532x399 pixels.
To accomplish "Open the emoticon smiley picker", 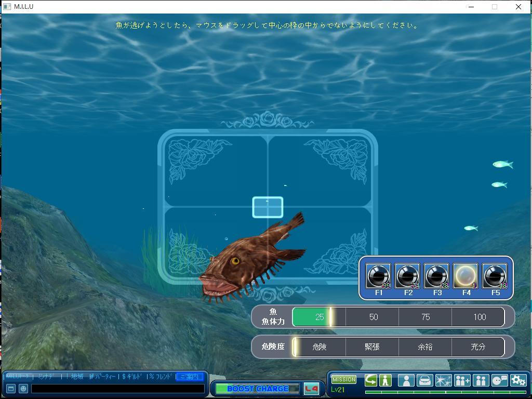I will (23, 389).
